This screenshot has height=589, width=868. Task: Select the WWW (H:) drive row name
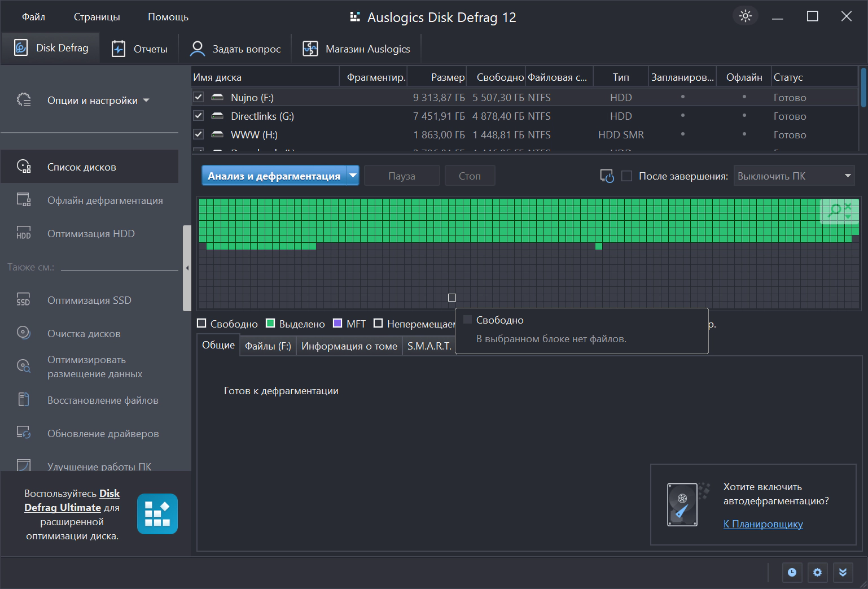point(254,134)
